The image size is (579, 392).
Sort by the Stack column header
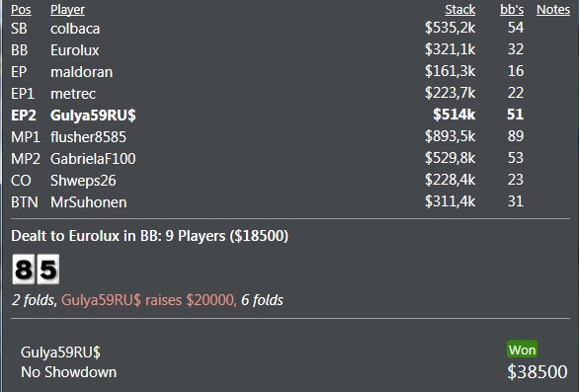(x=460, y=10)
